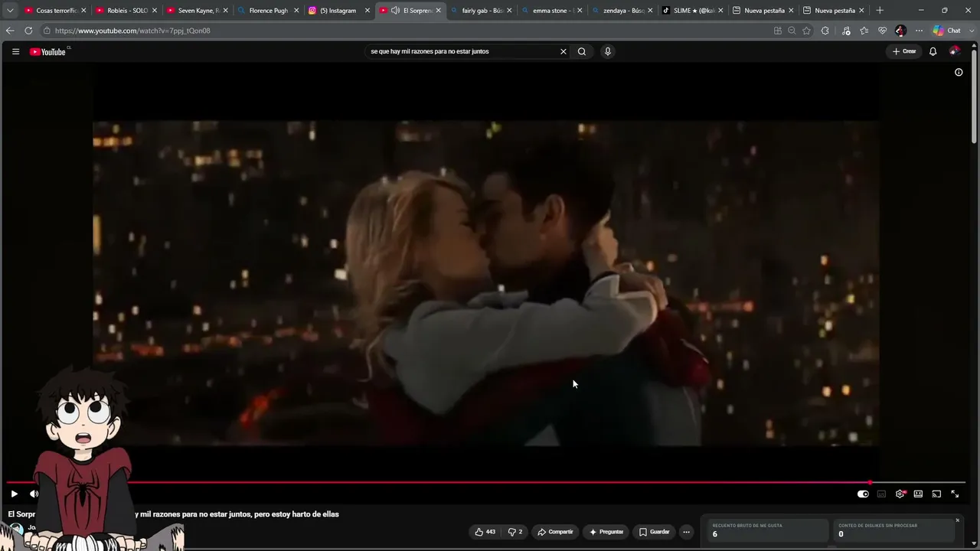Cast the video to a TV

click(936, 494)
